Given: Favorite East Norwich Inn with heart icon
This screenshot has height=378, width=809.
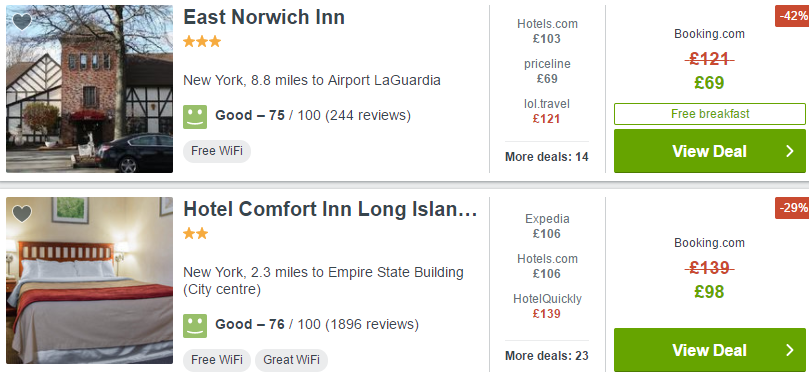Looking at the screenshot, I should tap(22, 22).
